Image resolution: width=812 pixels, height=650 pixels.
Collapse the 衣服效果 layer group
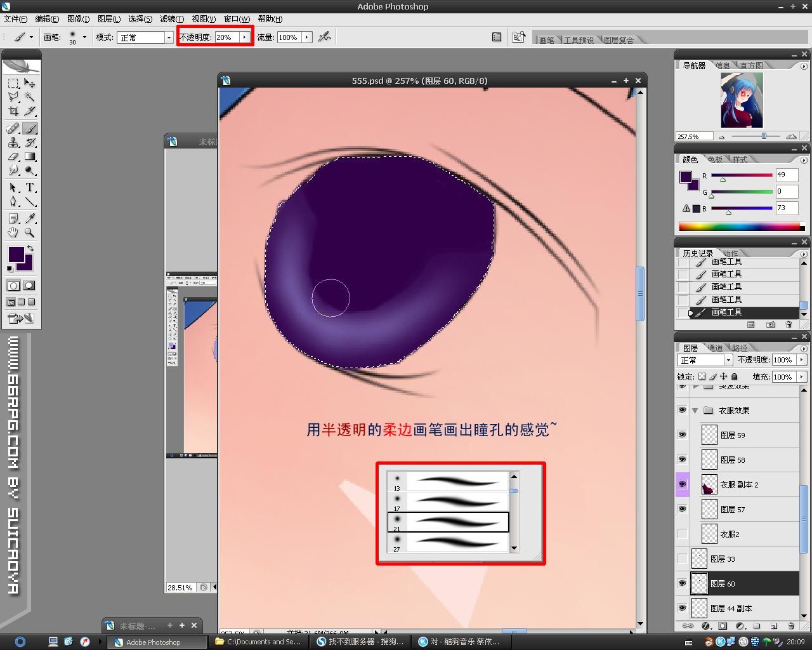(x=695, y=411)
